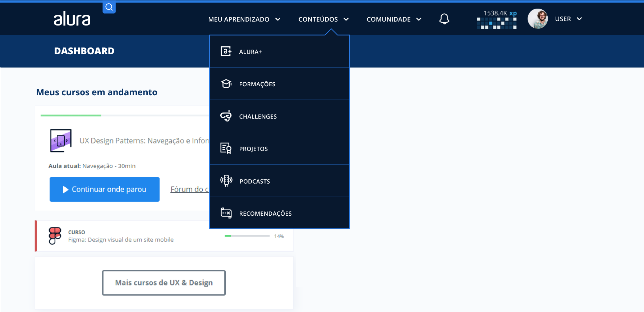The image size is (644, 312).
Task: Expand the Meu Aprendizado chevron
Action: click(278, 19)
